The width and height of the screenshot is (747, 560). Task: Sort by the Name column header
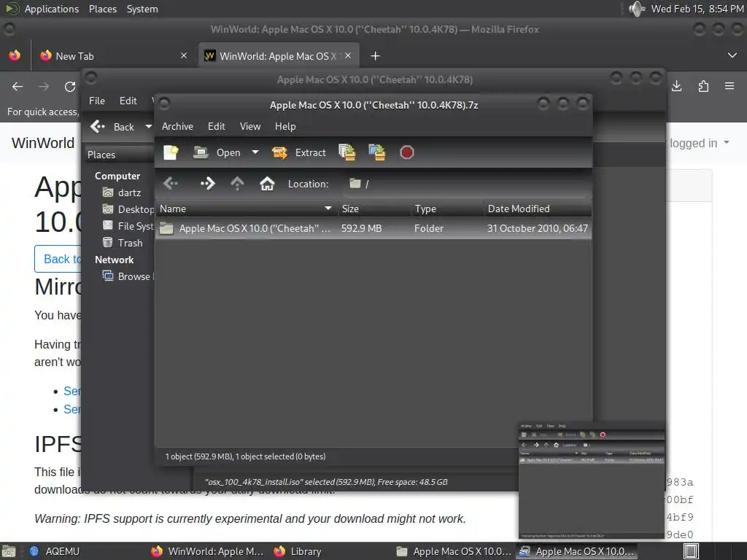(x=247, y=209)
